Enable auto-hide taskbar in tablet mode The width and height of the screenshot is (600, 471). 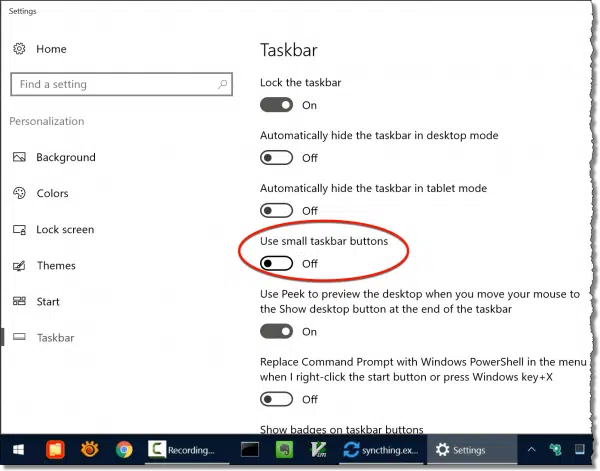click(276, 210)
